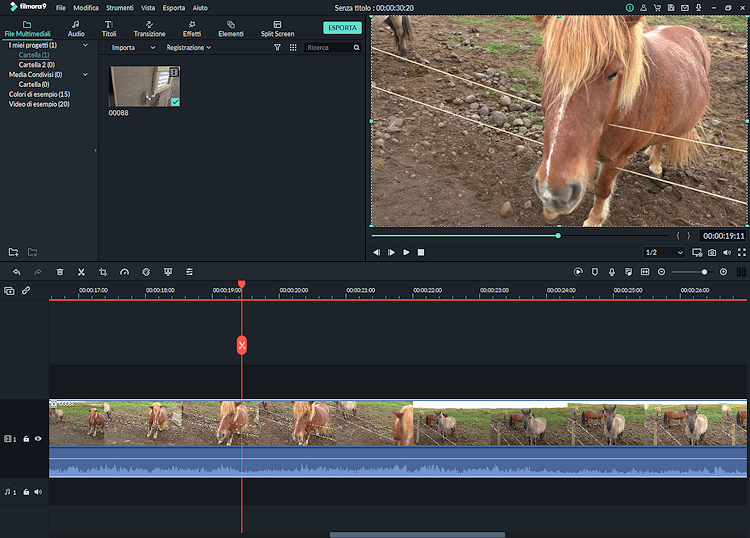Add a marker with shield icon

(x=595, y=272)
